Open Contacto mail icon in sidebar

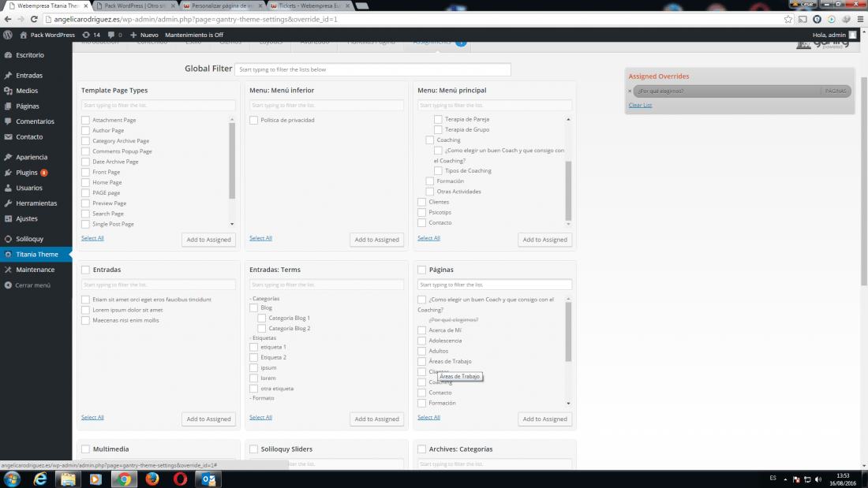click(x=8, y=136)
